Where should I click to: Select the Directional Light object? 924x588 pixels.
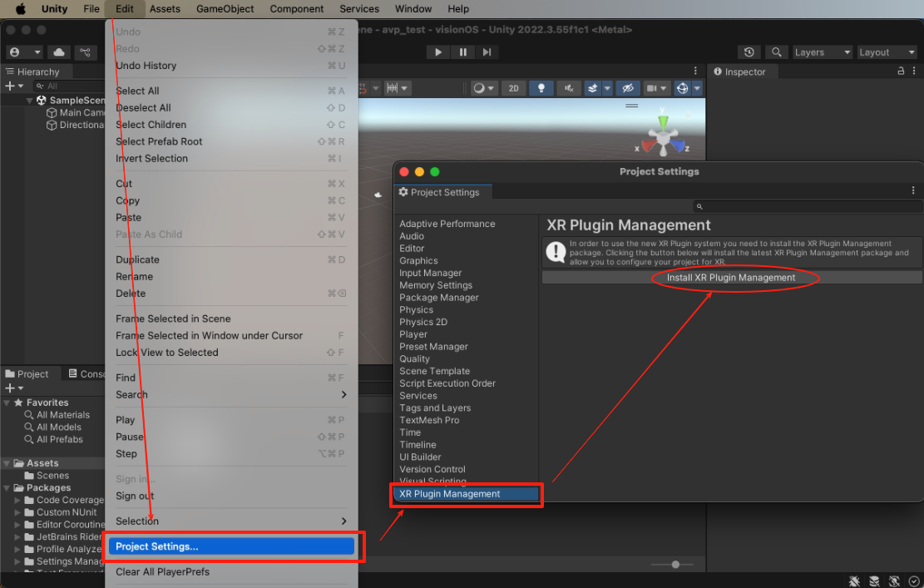[76, 125]
